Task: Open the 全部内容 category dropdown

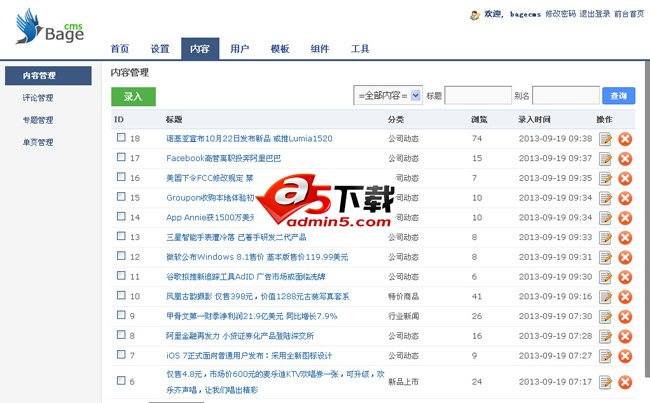Action: 388,96
